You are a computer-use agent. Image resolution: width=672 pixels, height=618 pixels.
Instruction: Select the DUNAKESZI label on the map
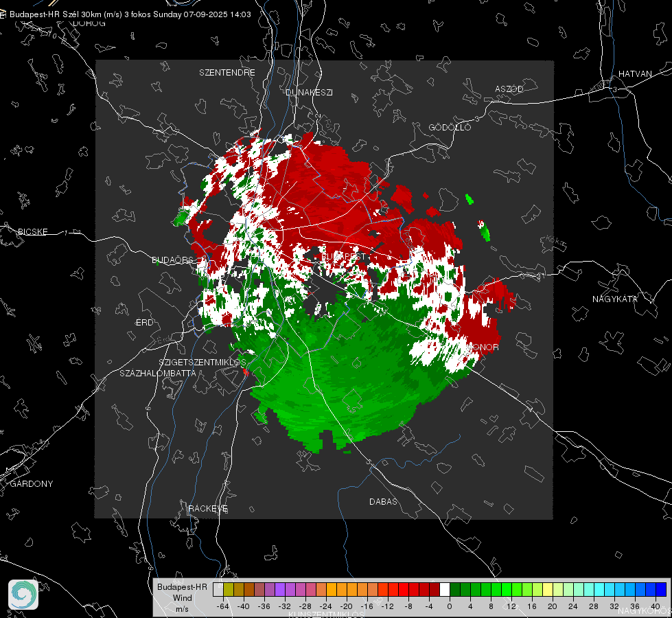click(x=309, y=93)
